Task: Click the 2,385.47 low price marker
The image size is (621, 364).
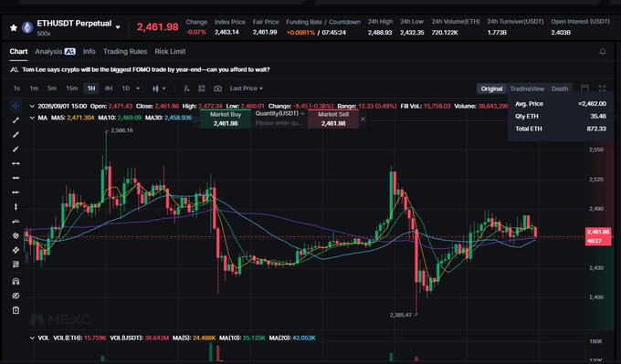Action: click(401, 316)
